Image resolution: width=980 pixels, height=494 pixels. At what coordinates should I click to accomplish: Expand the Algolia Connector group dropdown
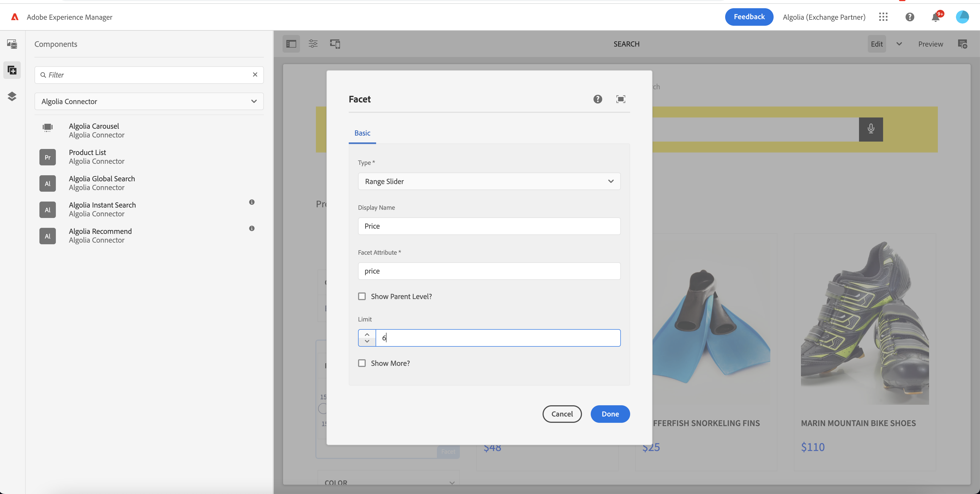click(149, 101)
